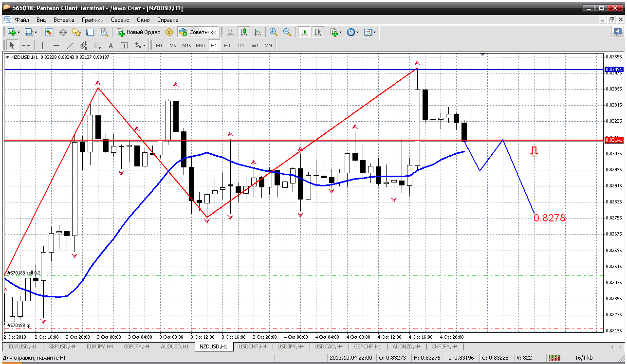This screenshot has height=364, width=627.
Task: Zoom in on the chart
Action: (274, 32)
